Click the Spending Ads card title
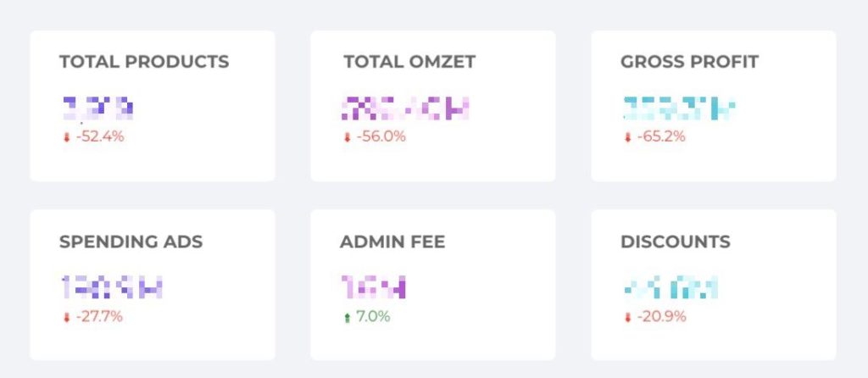This screenshot has height=378, width=868. (x=131, y=242)
